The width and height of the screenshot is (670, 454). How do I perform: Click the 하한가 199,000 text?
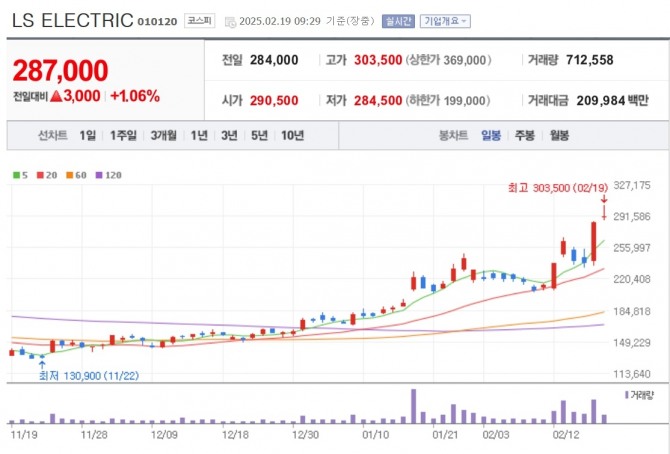(448, 101)
